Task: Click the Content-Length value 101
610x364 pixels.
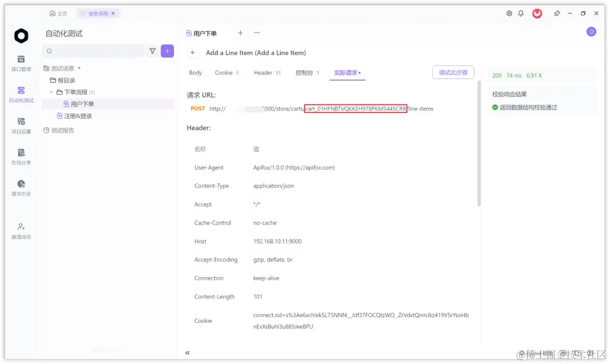Action: (x=258, y=297)
